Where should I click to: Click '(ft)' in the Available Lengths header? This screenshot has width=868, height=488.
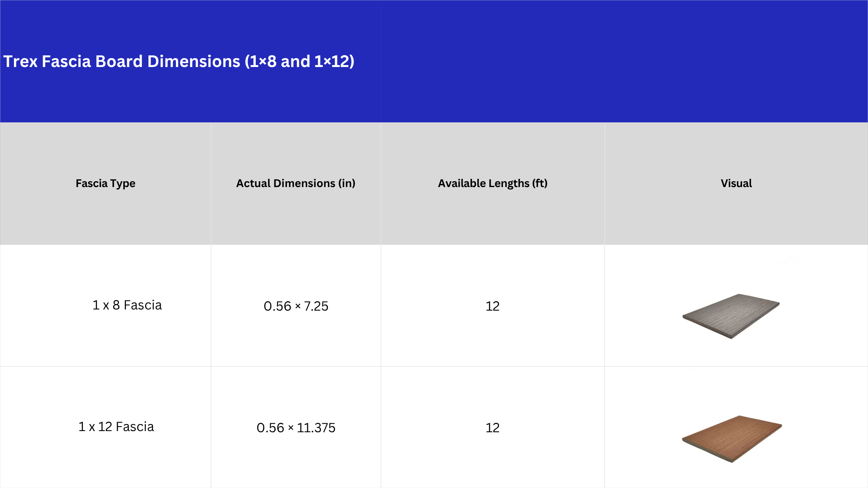pos(540,183)
